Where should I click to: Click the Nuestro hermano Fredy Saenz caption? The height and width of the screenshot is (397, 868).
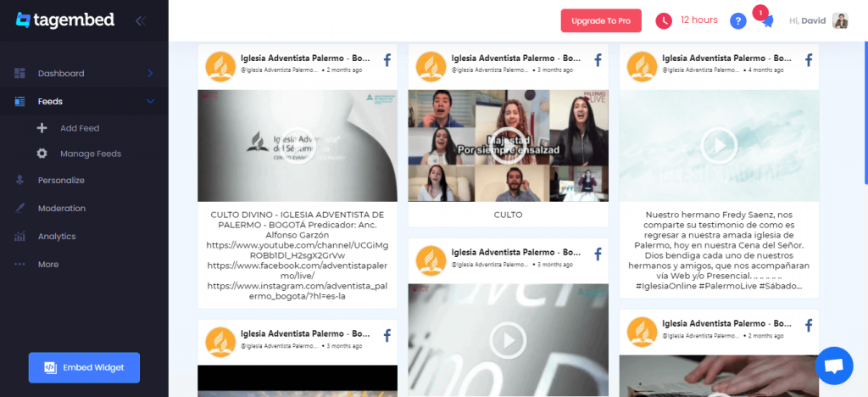point(719,249)
